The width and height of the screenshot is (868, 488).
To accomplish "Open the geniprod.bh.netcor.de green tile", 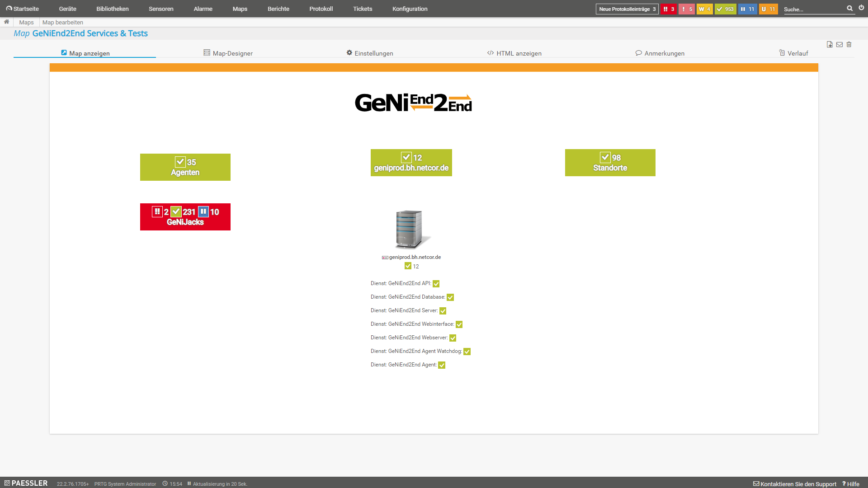I will 411,163.
